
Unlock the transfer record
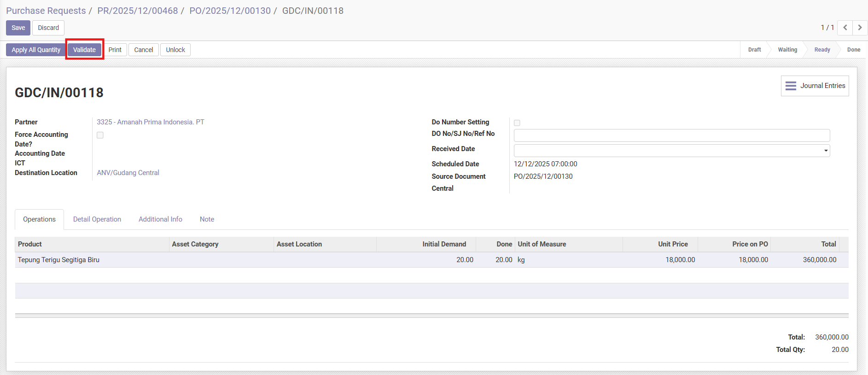tap(175, 50)
